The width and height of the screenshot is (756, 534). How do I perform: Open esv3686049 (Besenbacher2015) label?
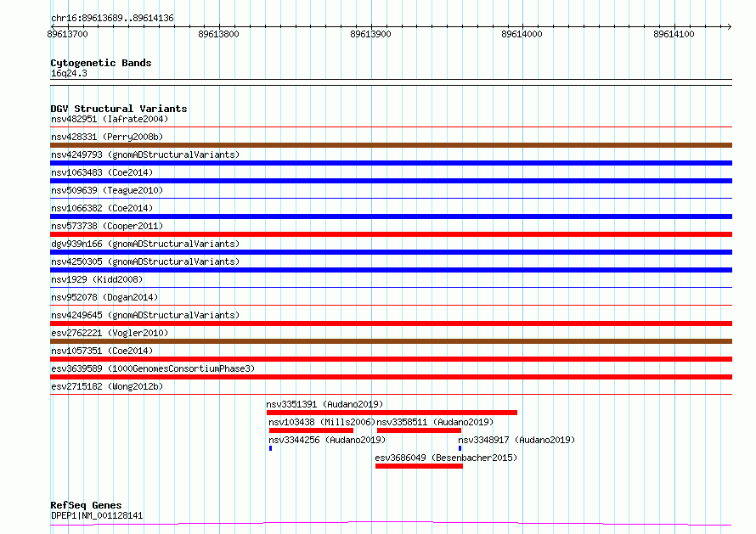coord(446,458)
